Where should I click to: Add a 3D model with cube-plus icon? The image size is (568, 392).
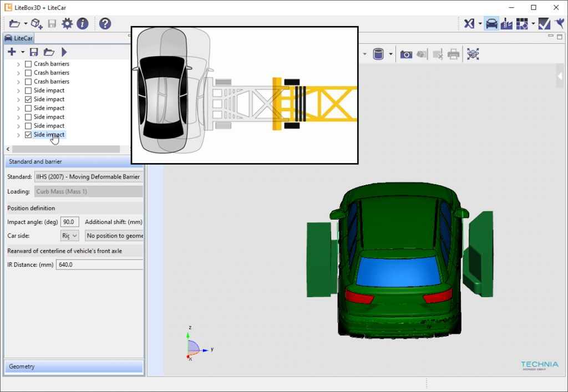pyautogui.click(x=37, y=23)
